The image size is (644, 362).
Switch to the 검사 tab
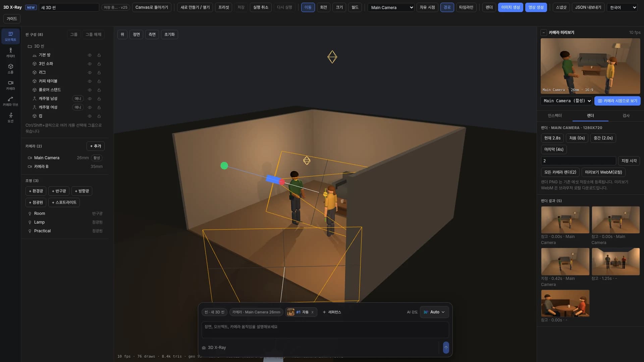pos(626,116)
